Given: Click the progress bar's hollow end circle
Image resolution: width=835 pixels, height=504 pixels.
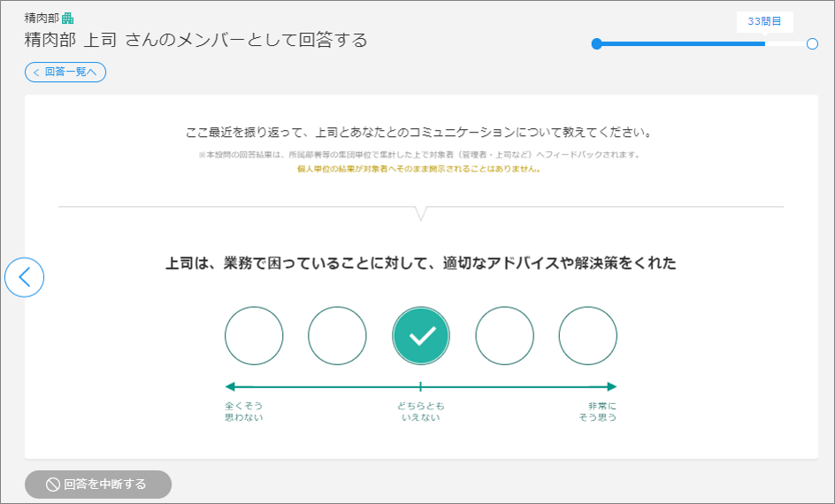Looking at the screenshot, I should point(812,44).
